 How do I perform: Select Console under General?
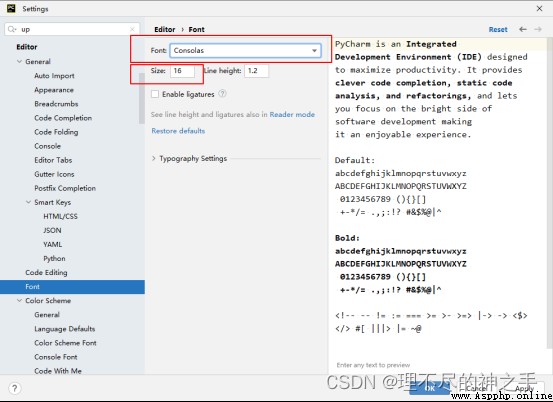pos(48,146)
